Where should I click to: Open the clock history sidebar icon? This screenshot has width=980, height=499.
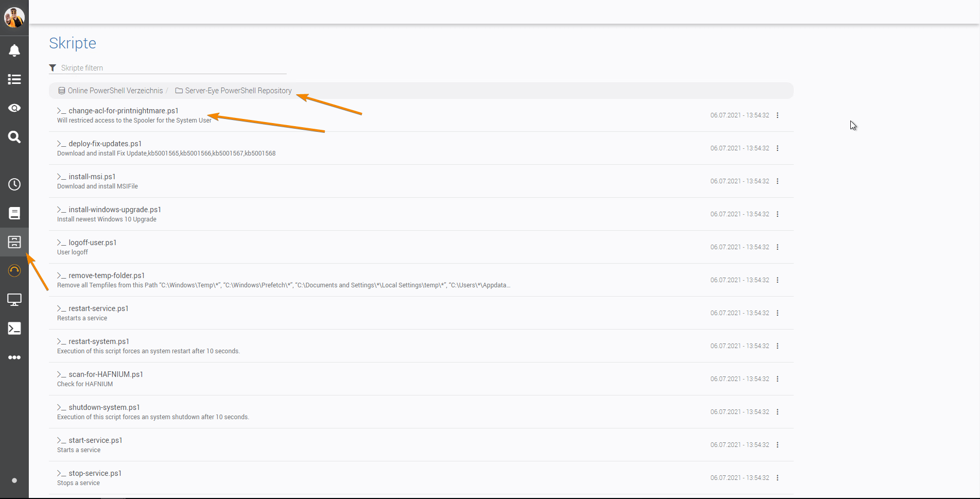pyautogui.click(x=14, y=184)
